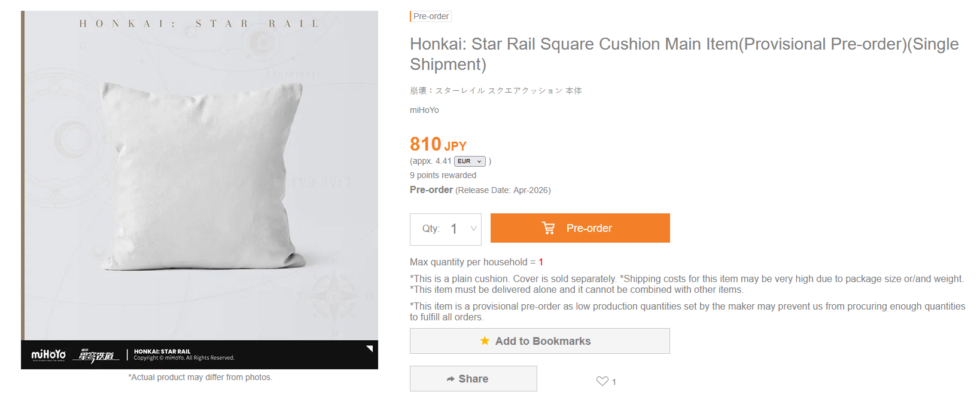Like the product with the heart icon
The height and width of the screenshot is (404, 980).
point(602,381)
